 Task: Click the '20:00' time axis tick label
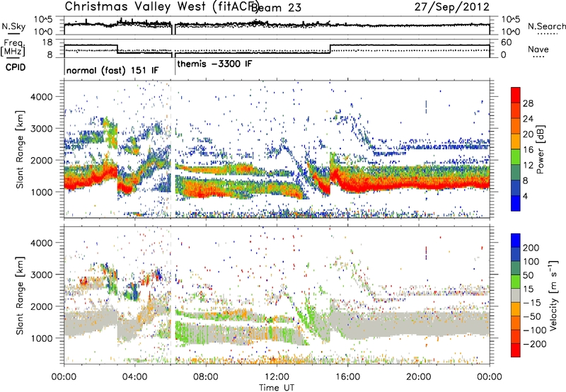[x=419, y=377]
